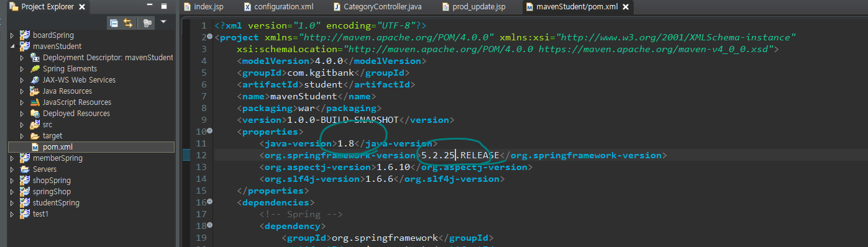Click the shopSpring project icon
Image resolution: width=868 pixels, height=247 pixels.
tap(25, 181)
